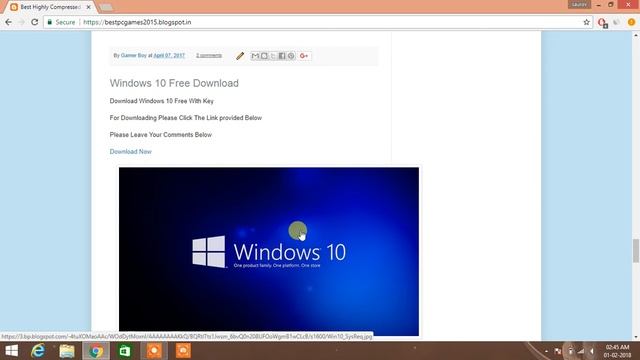Open the Windows Start button
640x360 pixels.
tap(11, 351)
